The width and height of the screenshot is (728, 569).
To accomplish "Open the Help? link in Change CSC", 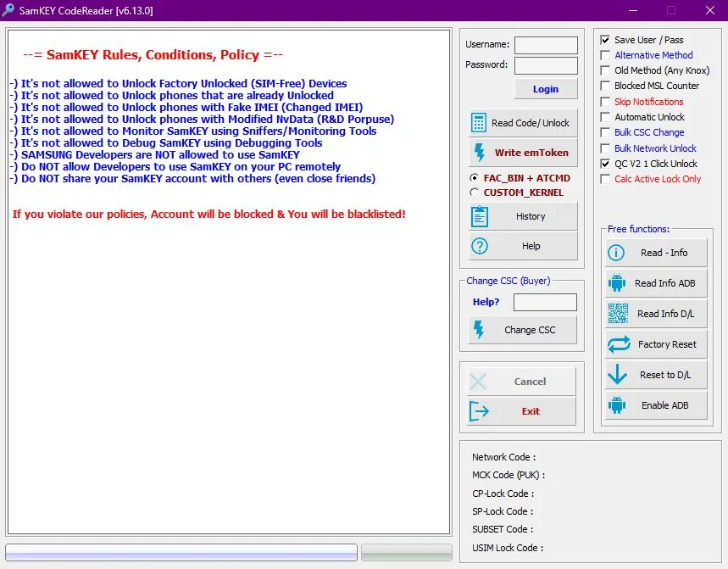I will 486,302.
